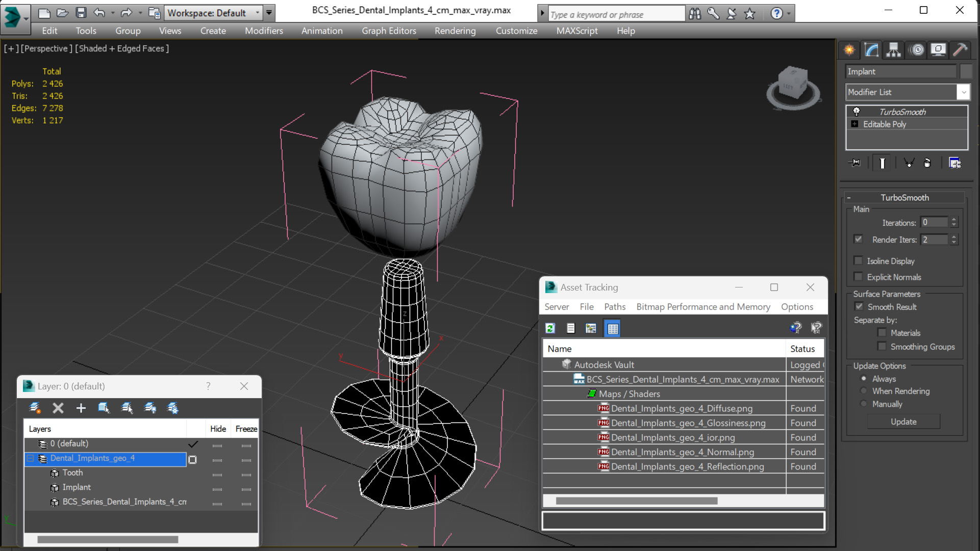Select the table view icon in Asset Tracking
This screenshot has height=551, width=980.
tap(613, 328)
